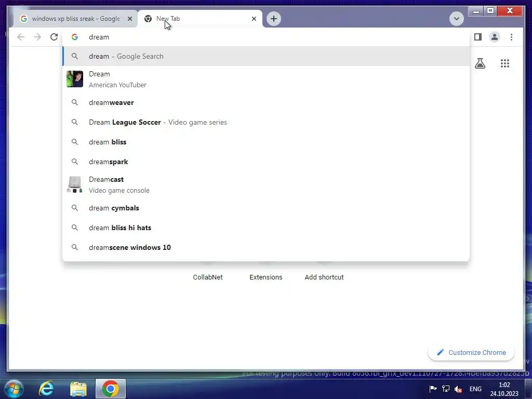
Task: Open the Windows Start orb
Action: click(x=14, y=389)
